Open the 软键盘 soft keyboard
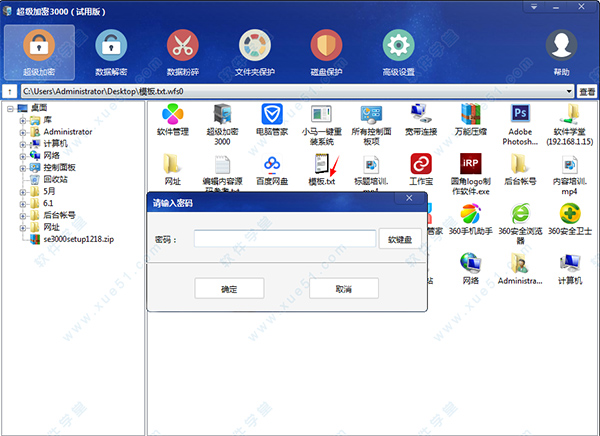This screenshot has width=600, height=436. [399, 240]
